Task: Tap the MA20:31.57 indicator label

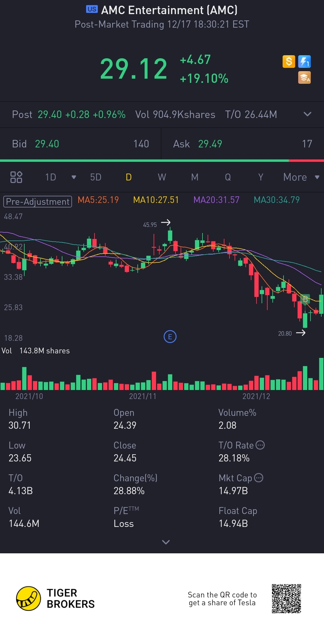Action: (x=217, y=200)
